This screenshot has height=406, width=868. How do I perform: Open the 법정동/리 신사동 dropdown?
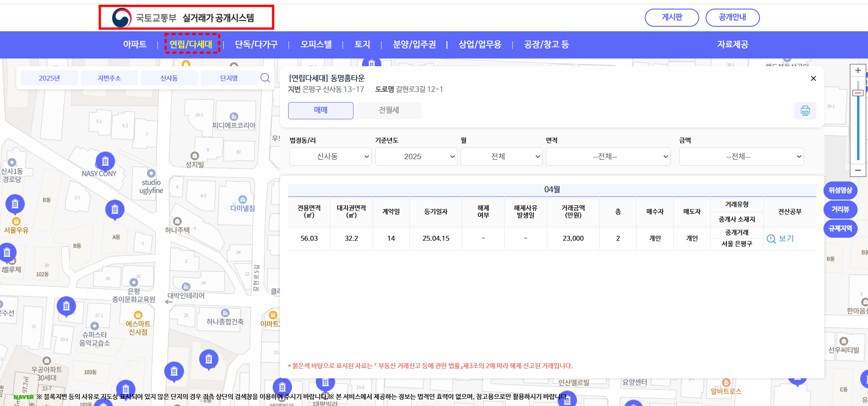click(x=330, y=157)
